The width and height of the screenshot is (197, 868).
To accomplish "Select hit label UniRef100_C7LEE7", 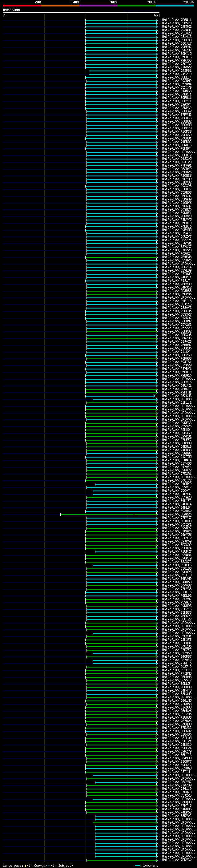I will 177,440.
